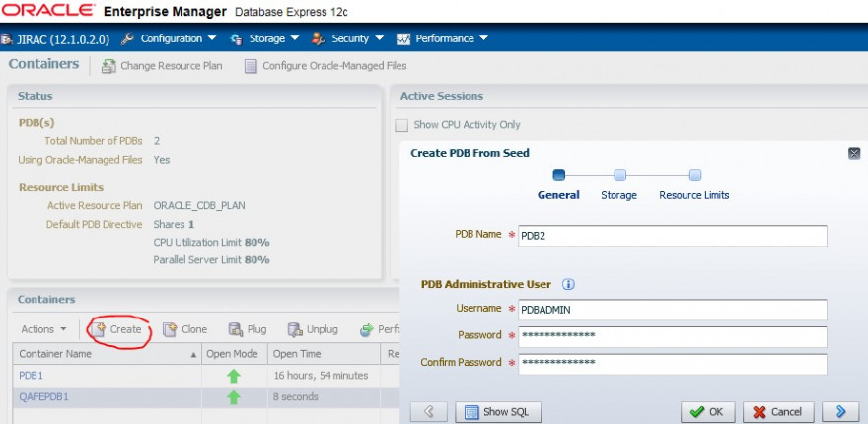Sort by Container Name column arrow
This screenshot has height=424, width=868.
193,354
